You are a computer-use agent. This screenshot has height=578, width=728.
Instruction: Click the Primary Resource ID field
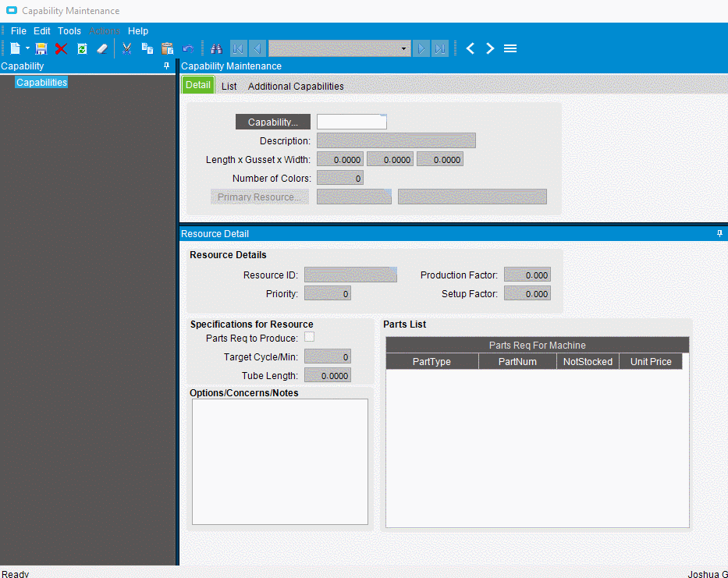[x=354, y=197]
